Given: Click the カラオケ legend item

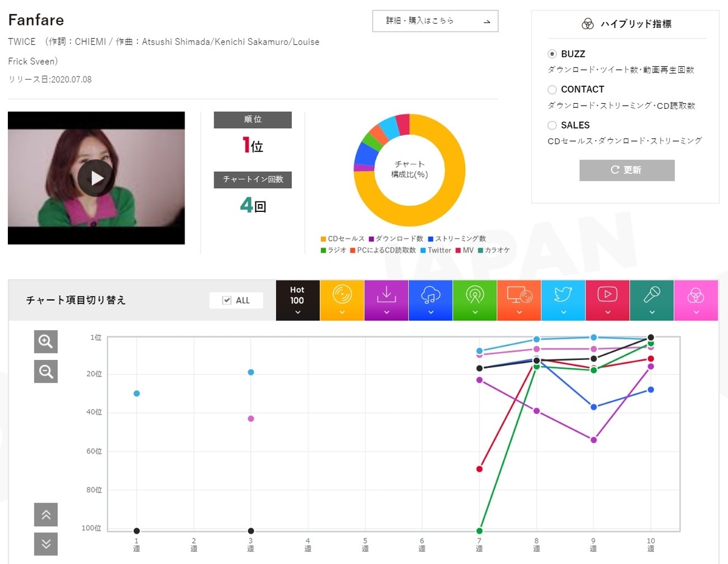Looking at the screenshot, I should click(493, 250).
